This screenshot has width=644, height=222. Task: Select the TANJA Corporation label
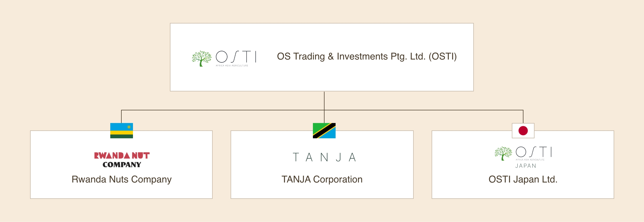[322, 179]
